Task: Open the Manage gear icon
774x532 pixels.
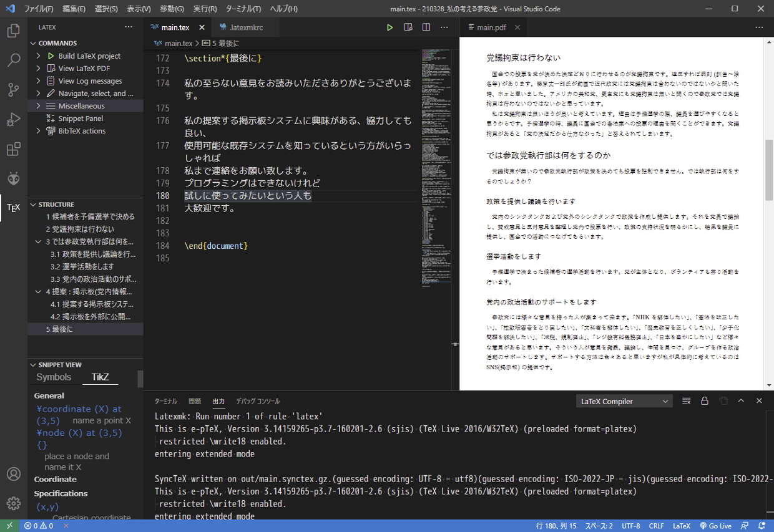Action: click(13, 503)
